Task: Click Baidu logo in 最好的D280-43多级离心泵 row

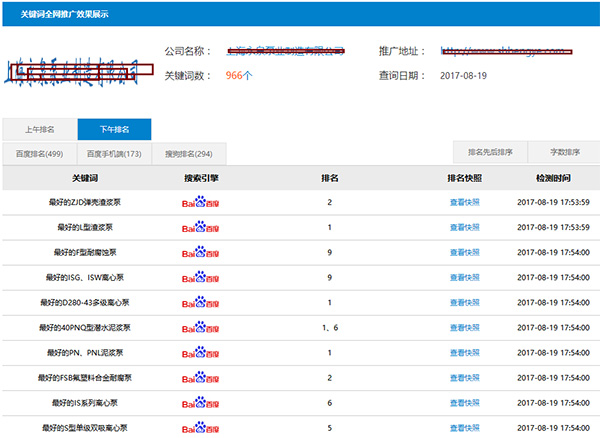Action: tap(200, 302)
